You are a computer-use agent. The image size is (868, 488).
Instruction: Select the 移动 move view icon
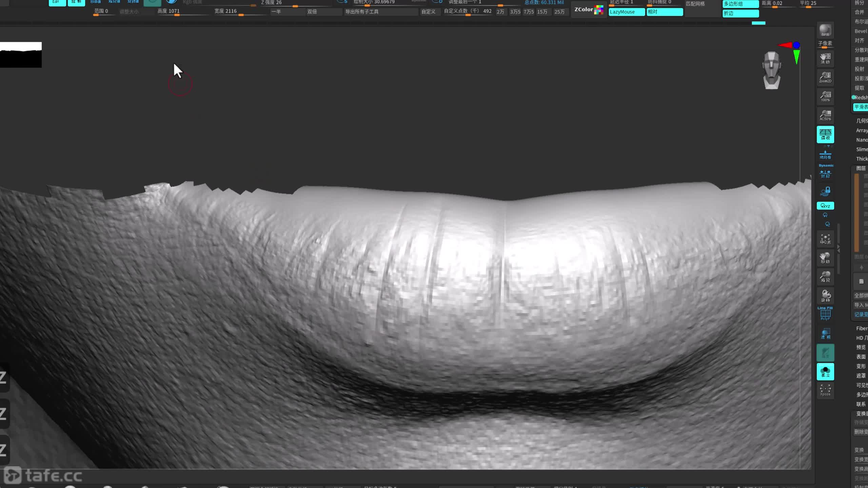click(825, 258)
